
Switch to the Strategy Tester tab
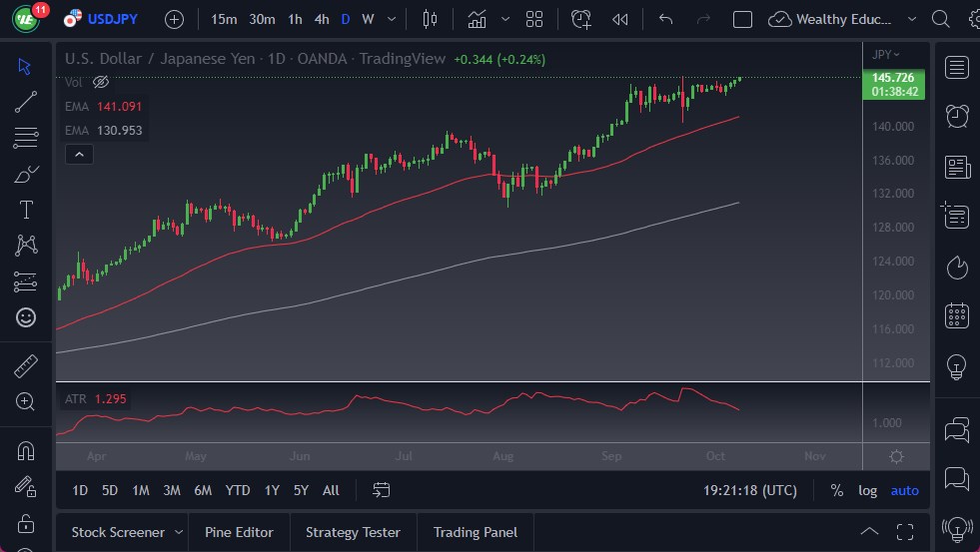(353, 532)
